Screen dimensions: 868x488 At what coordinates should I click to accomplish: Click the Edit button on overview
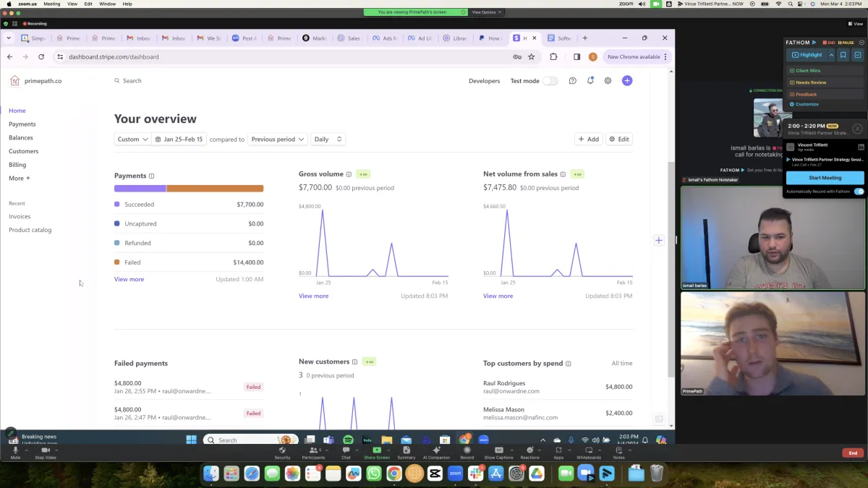click(x=619, y=139)
